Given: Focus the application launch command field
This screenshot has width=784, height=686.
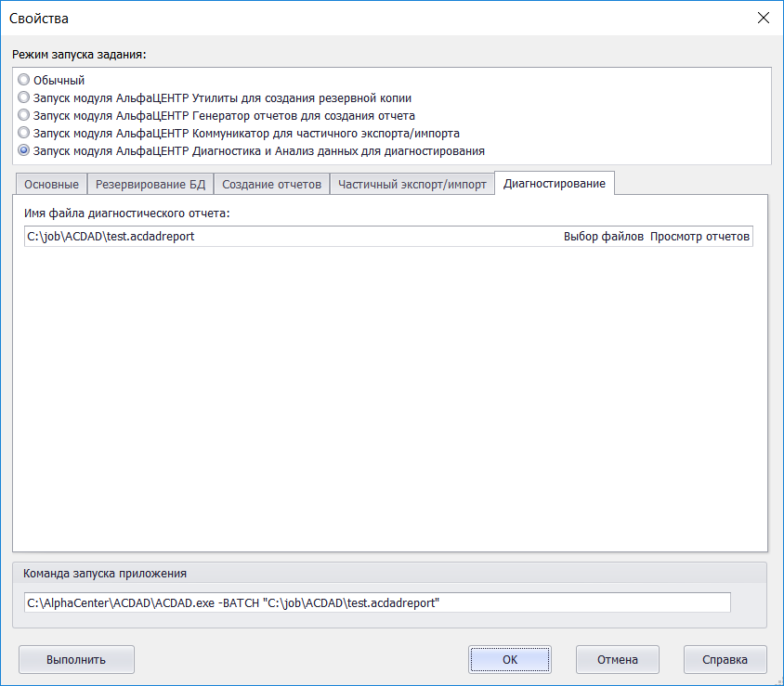Looking at the screenshot, I should (377, 602).
